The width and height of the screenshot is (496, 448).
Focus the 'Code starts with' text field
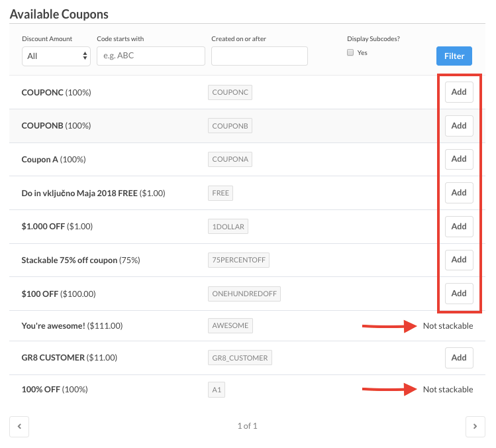pyautogui.click(x=150, y=56)
